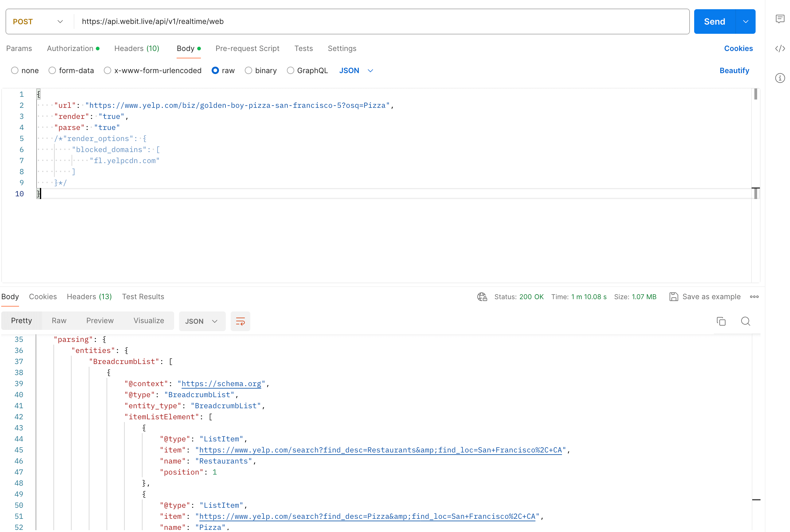Toggle the word wrap icon
790x532 pixels.
(240, 321)
